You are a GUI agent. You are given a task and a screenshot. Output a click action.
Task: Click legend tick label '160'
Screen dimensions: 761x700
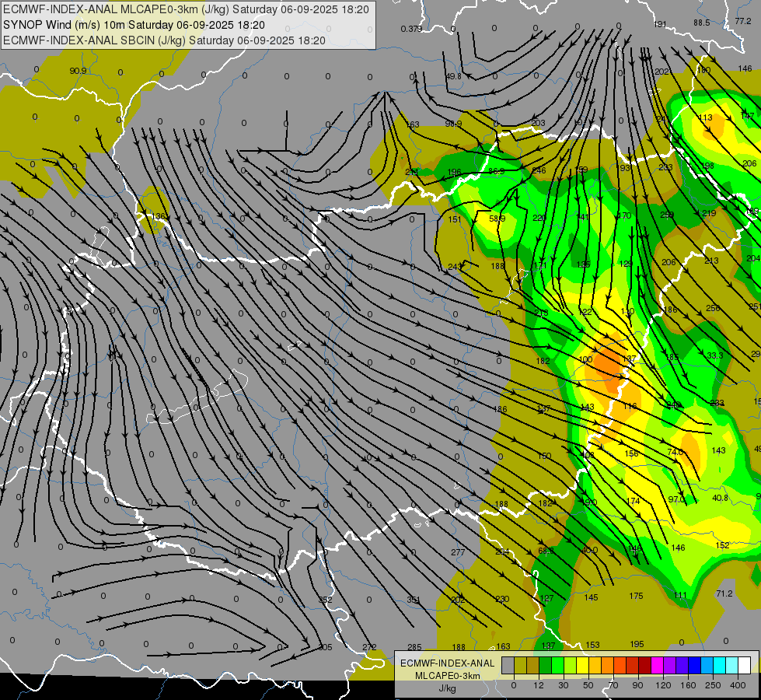click(x=688, y=685)
